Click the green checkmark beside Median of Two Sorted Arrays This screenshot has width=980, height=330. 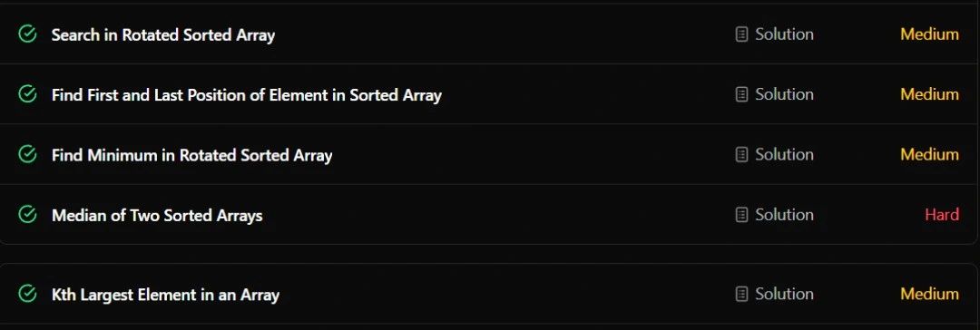(27, 215)
